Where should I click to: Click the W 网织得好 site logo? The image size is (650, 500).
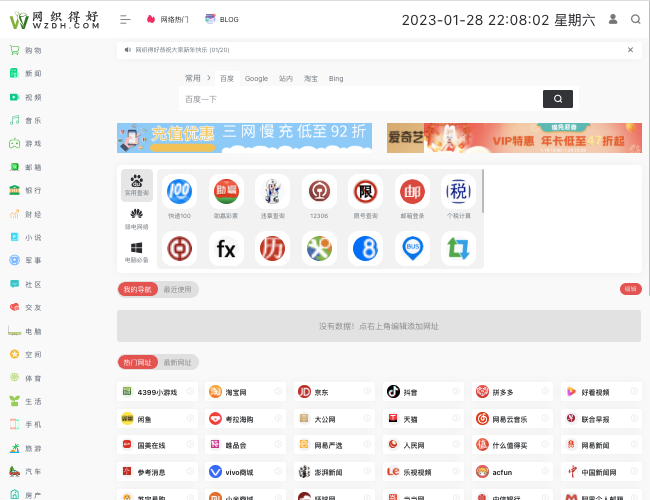click(54, 20)
